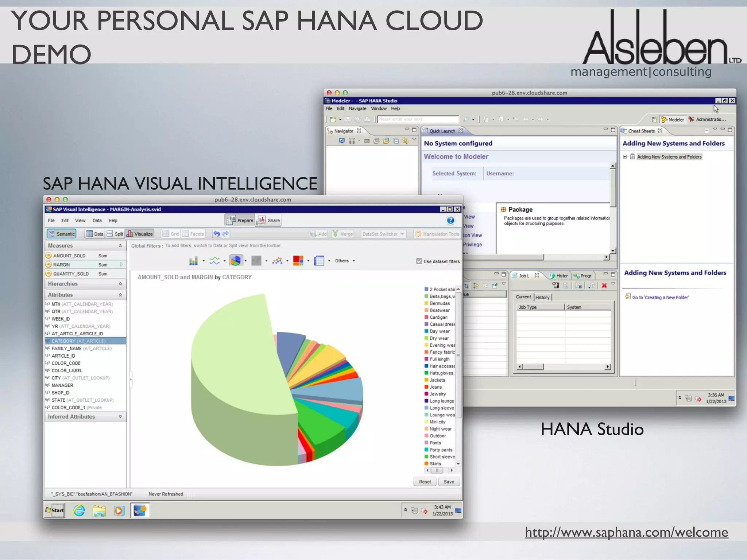
Task: Toggle the Use dataset filters checkbox
Action: point(419,261)
